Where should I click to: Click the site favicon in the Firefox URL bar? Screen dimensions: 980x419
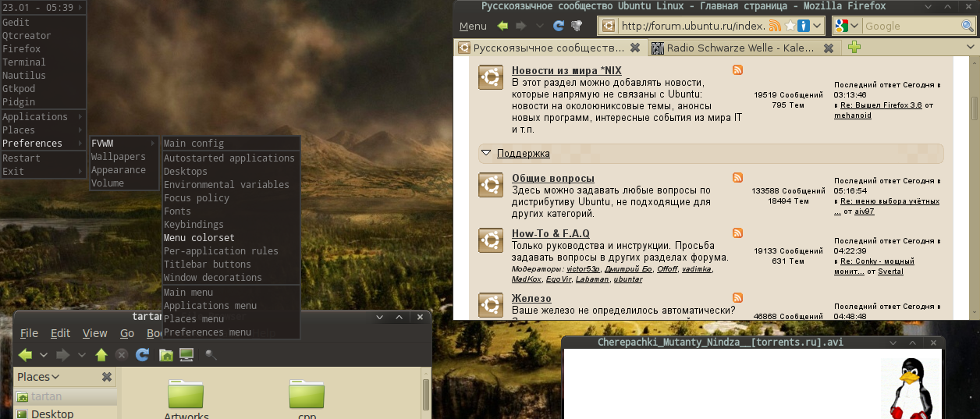[x=609, y=27]
